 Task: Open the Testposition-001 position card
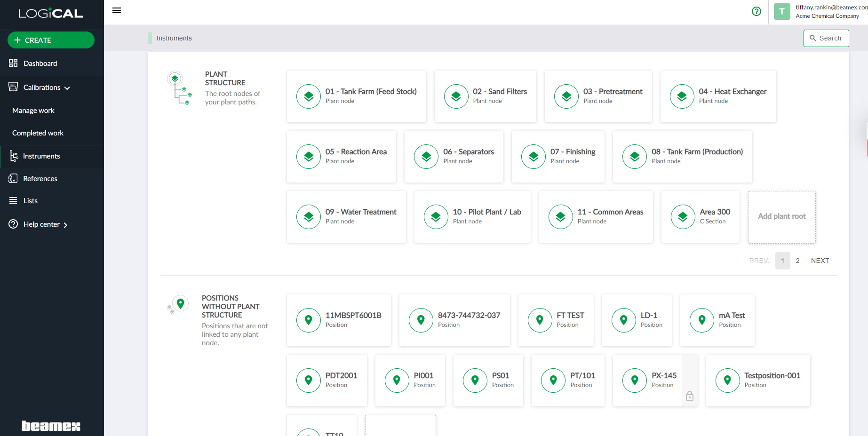point(757,381)
